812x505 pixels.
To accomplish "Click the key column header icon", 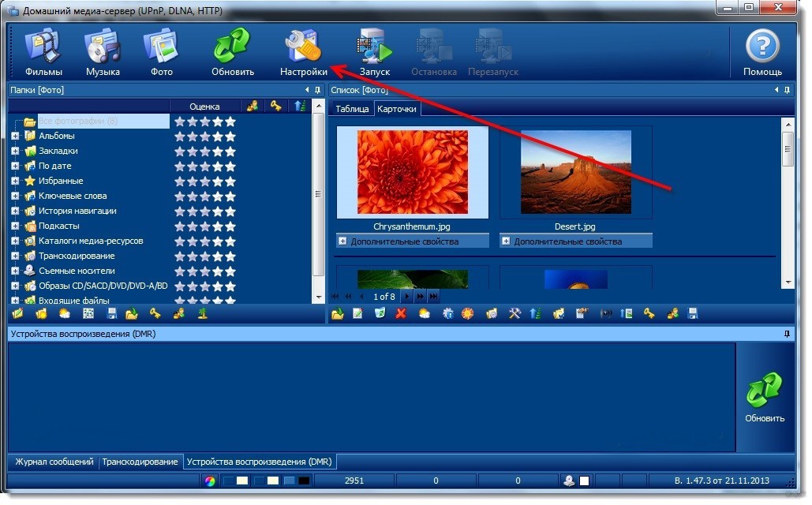I will tap(275, 107).
